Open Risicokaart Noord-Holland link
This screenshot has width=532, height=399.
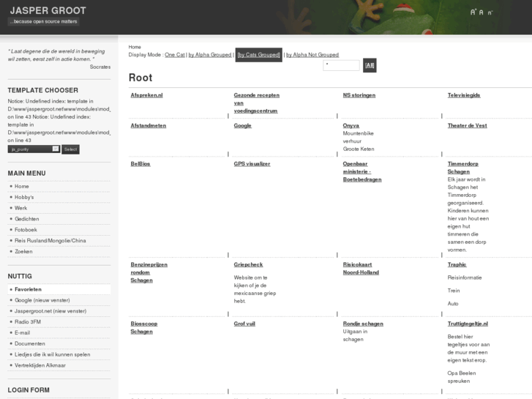pos(361,269)
